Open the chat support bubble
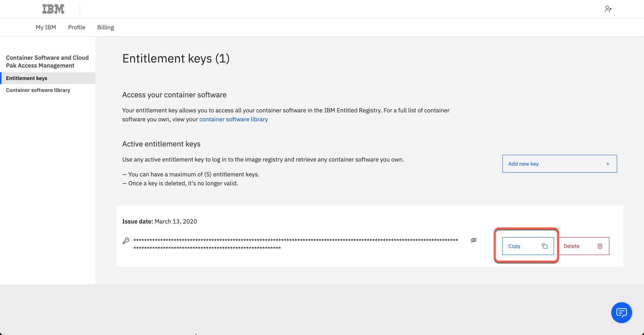Viewport: 644px width, 335px height. coord(621,313)
